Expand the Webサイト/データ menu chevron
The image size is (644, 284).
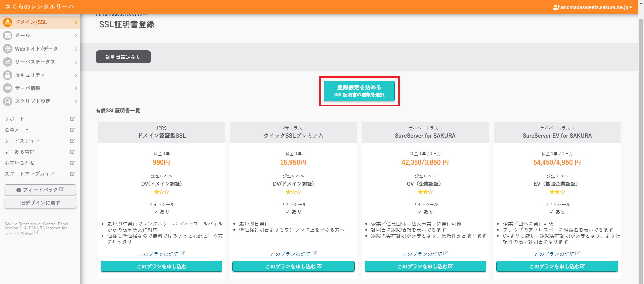tap(76, 49)
